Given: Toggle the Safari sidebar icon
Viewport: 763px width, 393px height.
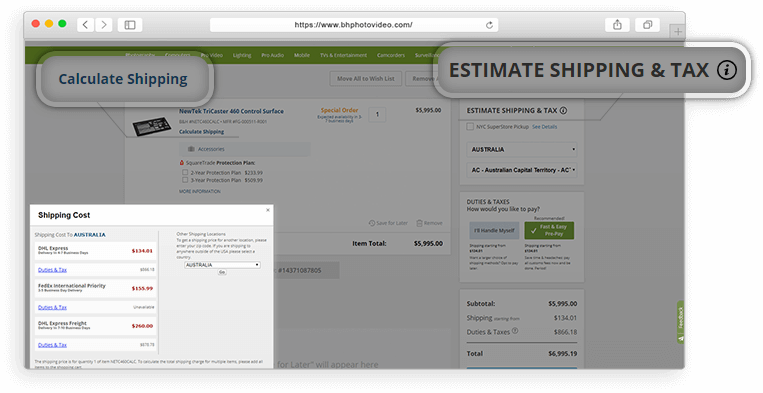Looking at the screenshot, I should [130, 25].
